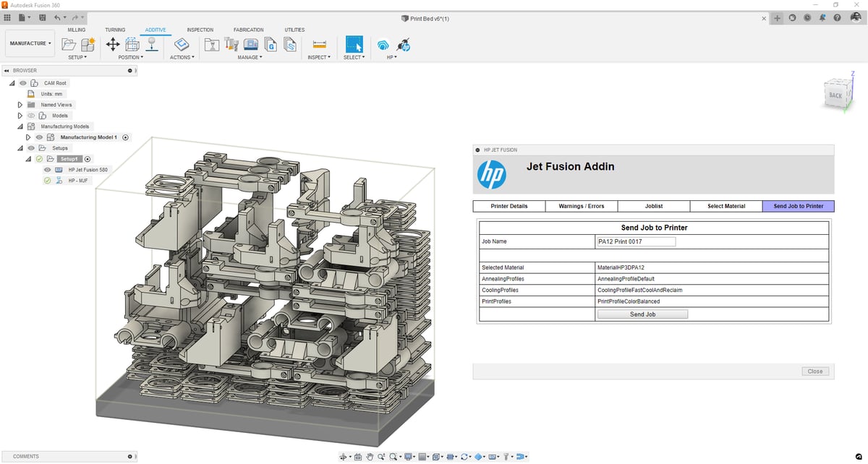Collapse the Manufacturing Models node
Viewport: 868px width, 464px height.
coord(20,126)
